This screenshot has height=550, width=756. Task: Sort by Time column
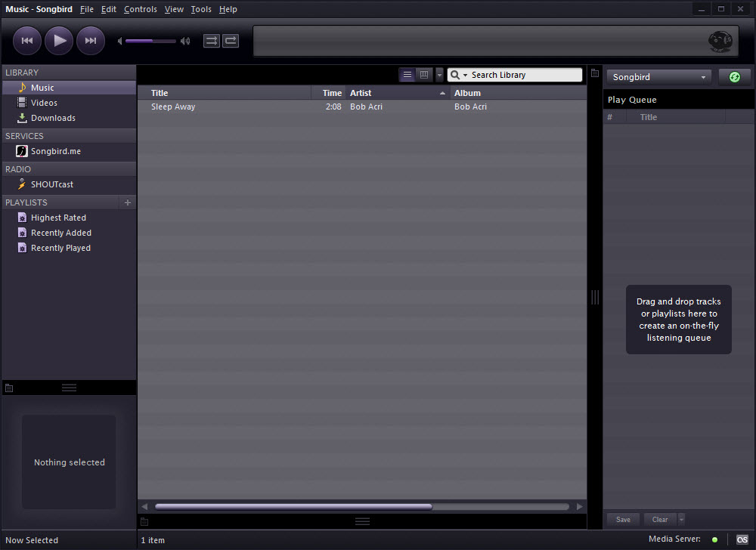click(328, 93)
